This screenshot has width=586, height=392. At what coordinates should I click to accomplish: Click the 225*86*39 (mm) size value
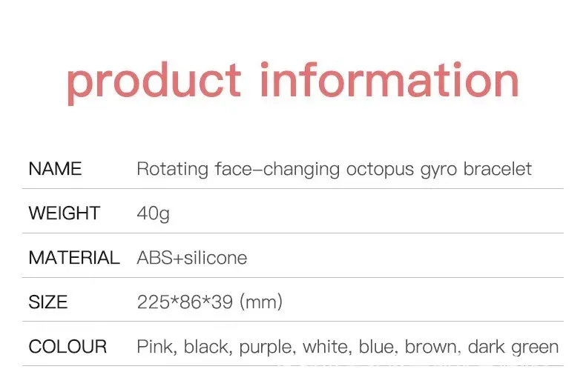pos(210,302)
